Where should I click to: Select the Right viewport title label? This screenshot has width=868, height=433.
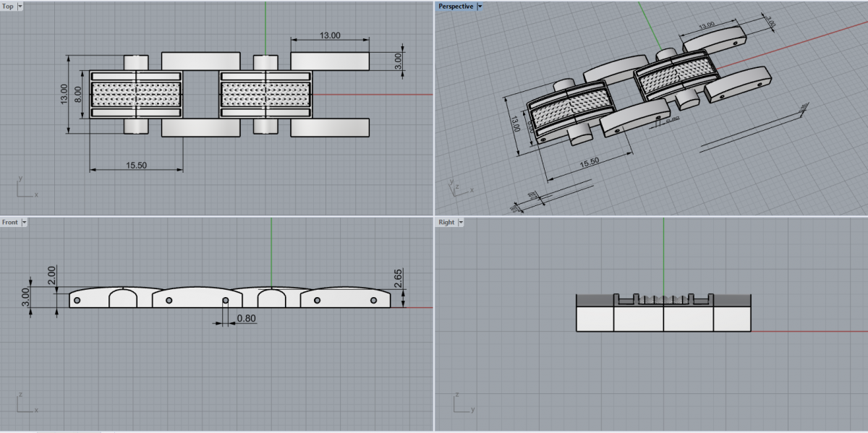click(446, 223)
